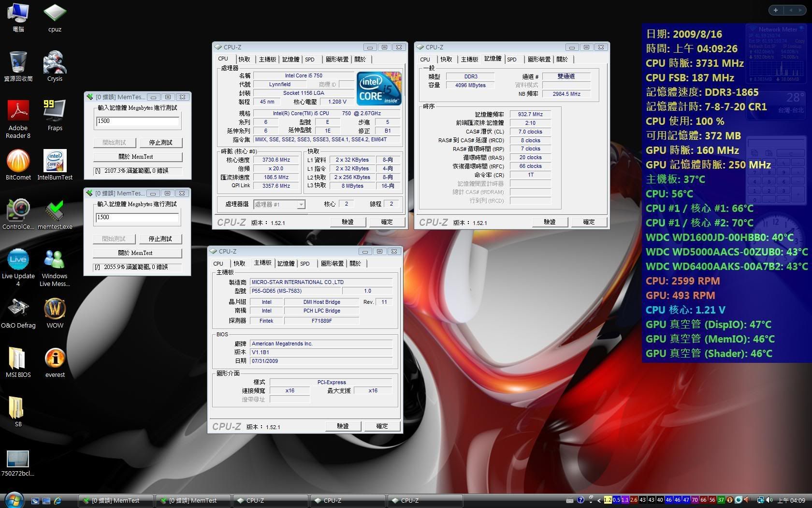This screenshot has width=812, height=508.
Task: Expand the 處理器選擇 processor selection dropdown
Action: (x=301, y=204)
